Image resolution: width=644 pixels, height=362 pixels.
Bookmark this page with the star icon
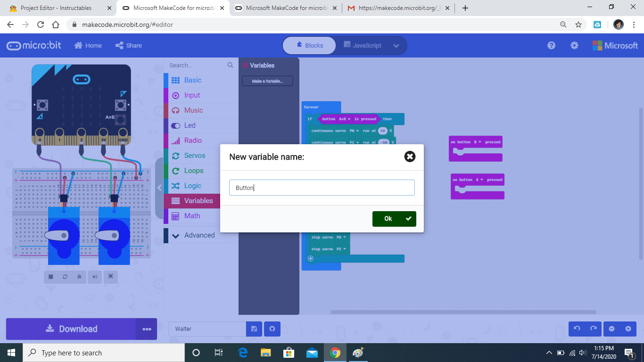[x=578, y=25]
